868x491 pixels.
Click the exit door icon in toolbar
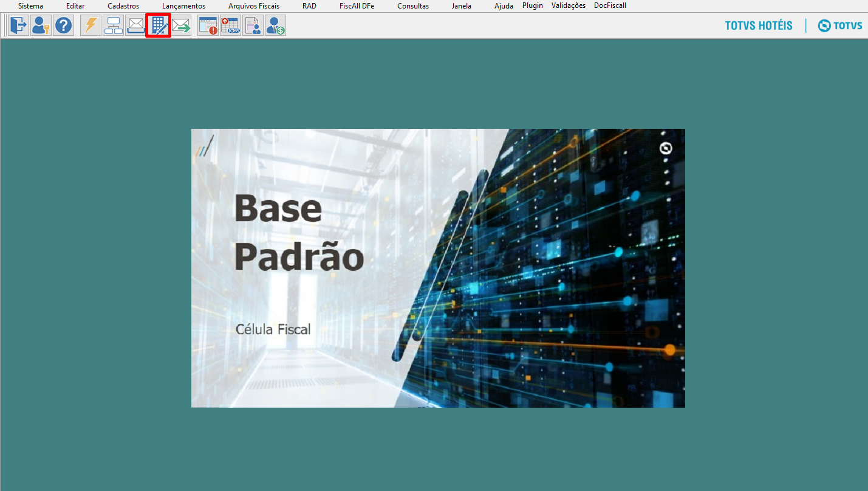tap(19, 26)
